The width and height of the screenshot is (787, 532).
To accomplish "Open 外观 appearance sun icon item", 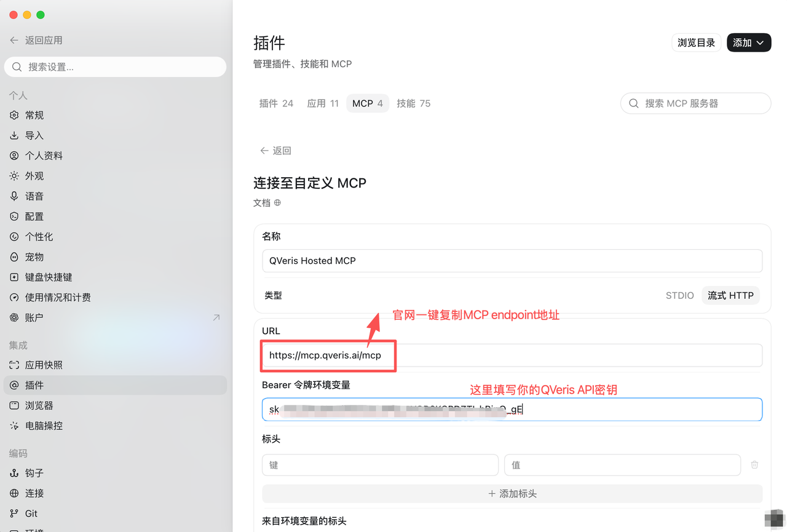I will click(14, 176).
